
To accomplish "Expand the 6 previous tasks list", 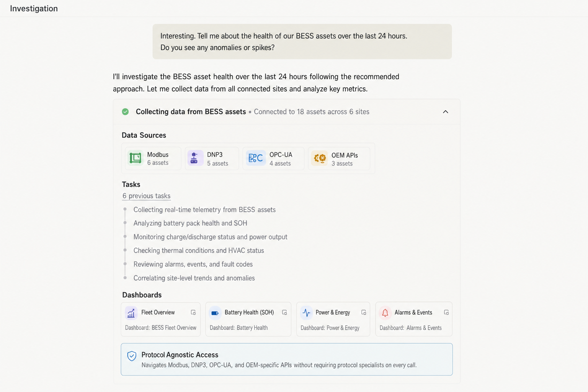I will point(146,196).
